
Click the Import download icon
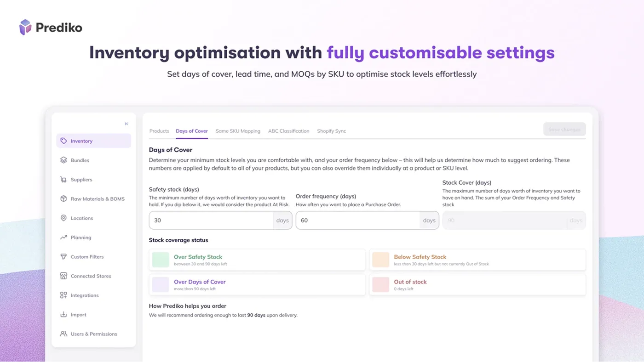pos(63,315)
